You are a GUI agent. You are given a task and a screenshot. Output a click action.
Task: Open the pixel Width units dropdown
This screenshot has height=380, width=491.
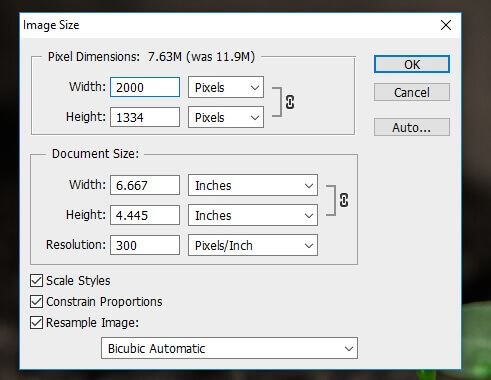point(226,87)
